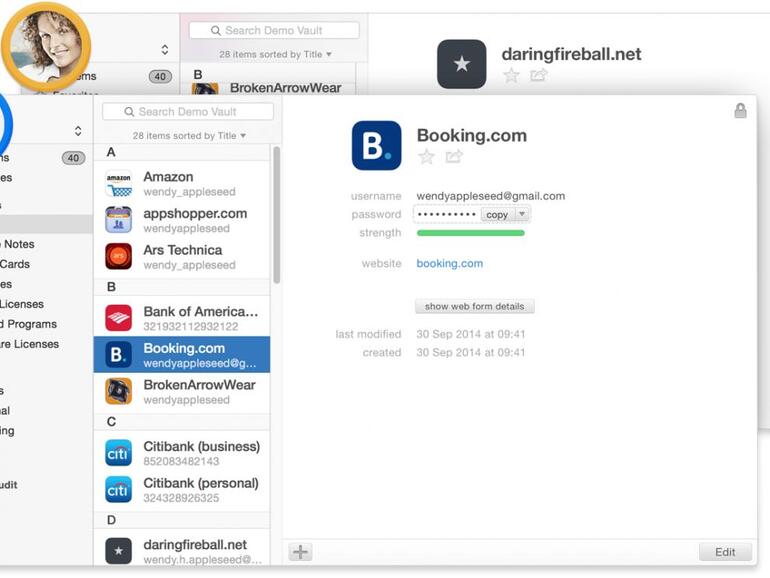Image resolution: width=770 pixels, height=578 pixels.
Task: Click daringfireball.net large icon in back window
Action: coord(462,64)
